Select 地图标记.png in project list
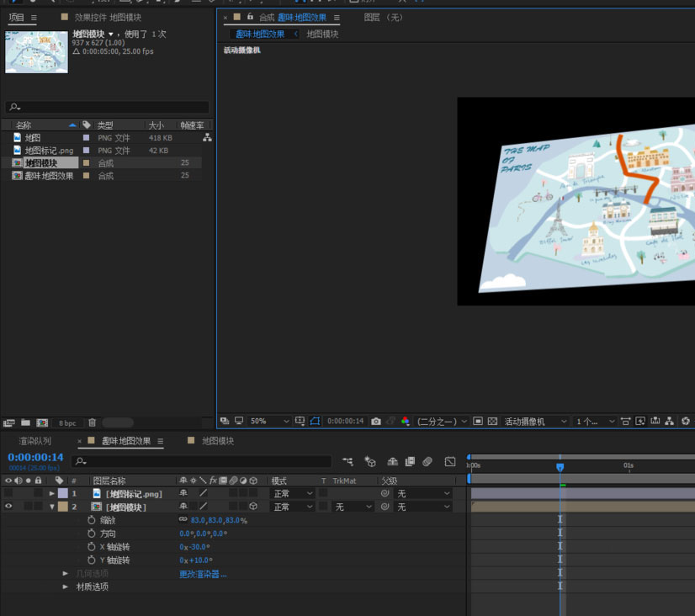Viewport: 695px width, 616px height. click(49, 151)
